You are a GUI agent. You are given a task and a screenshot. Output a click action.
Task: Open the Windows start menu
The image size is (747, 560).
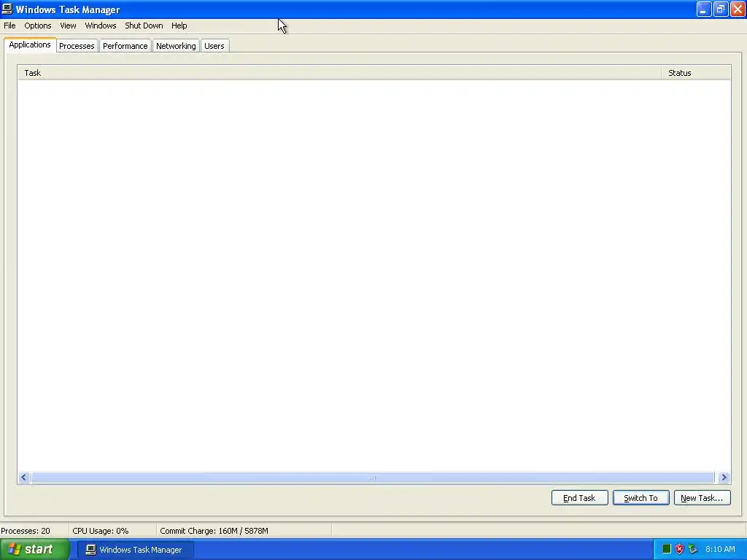pyautogui.click(x=34, y=550)
